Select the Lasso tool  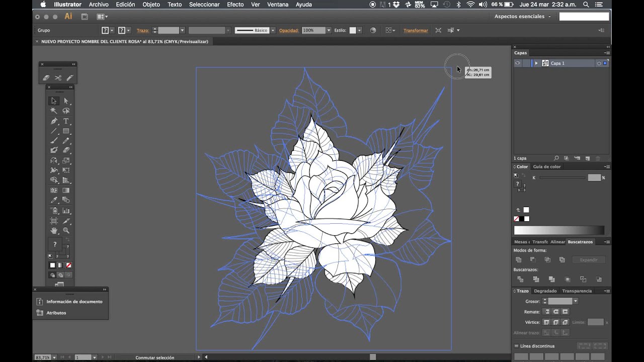pyautogui.click(x=66, y=111)
